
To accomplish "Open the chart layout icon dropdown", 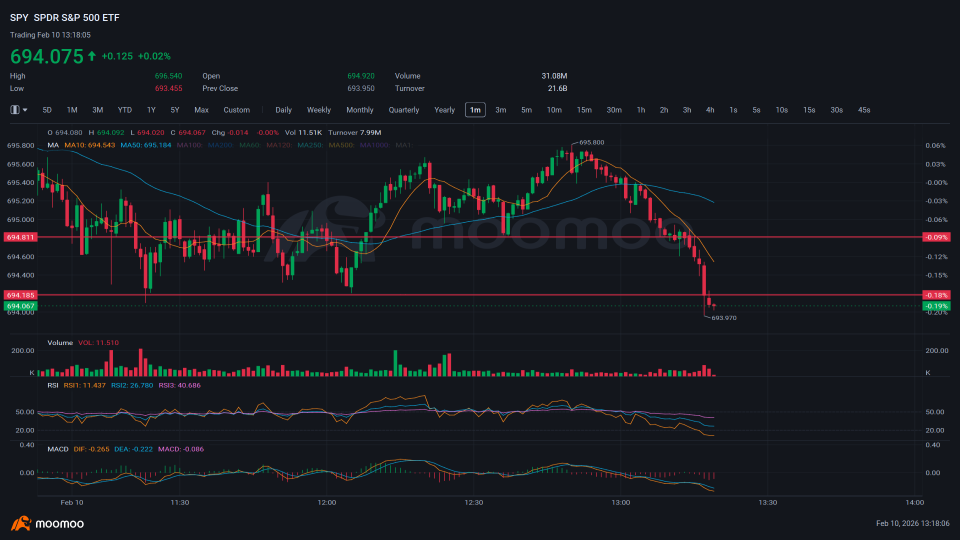I will [18, 110].
